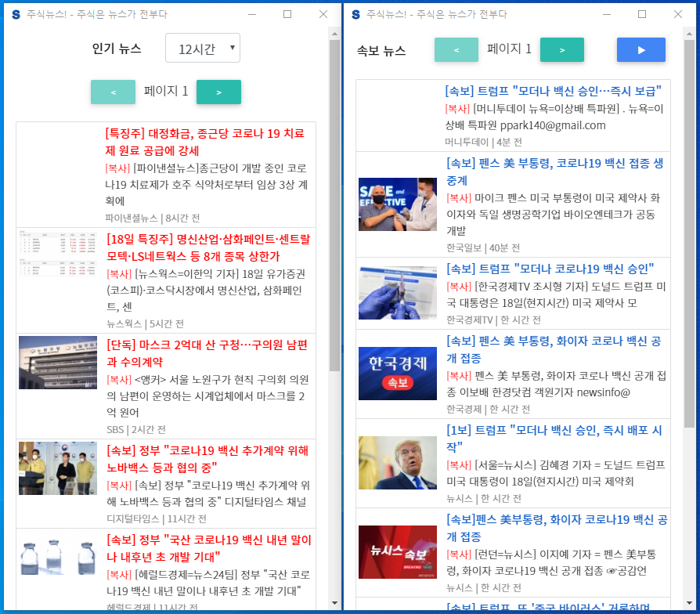Image resolution: width=700 pixels, height=614 pixels.
Task: Click scroll-up arrow in 속보 뉴스 window
Action: click(x=689, y=34)
